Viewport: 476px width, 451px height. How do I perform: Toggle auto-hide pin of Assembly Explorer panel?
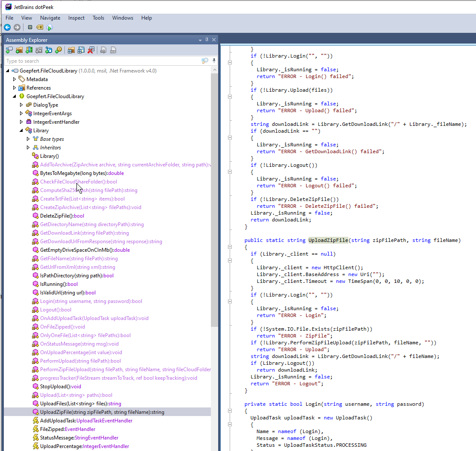click(x=207, y=39)
